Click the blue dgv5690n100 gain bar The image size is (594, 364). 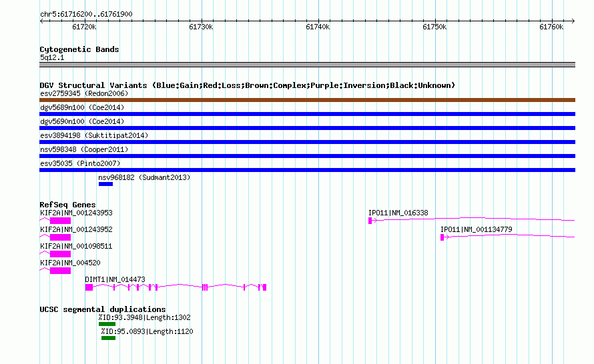pyautogui.click(x=307, y=128)
